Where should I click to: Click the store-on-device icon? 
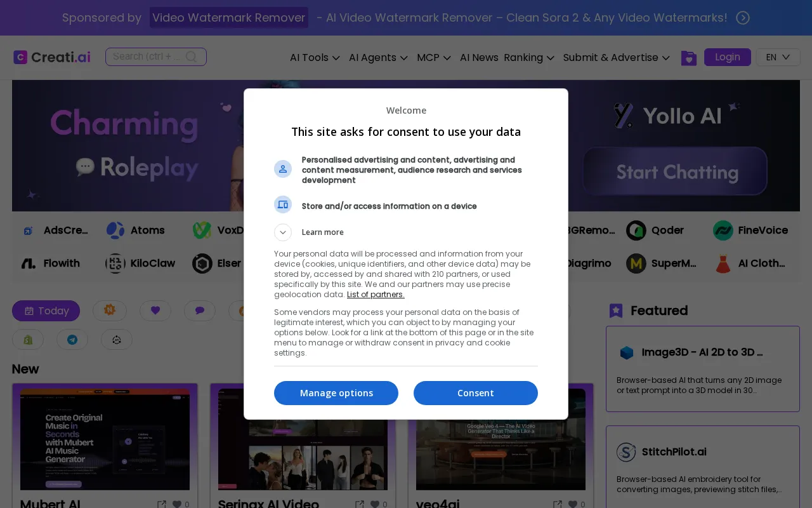(283, 204)
